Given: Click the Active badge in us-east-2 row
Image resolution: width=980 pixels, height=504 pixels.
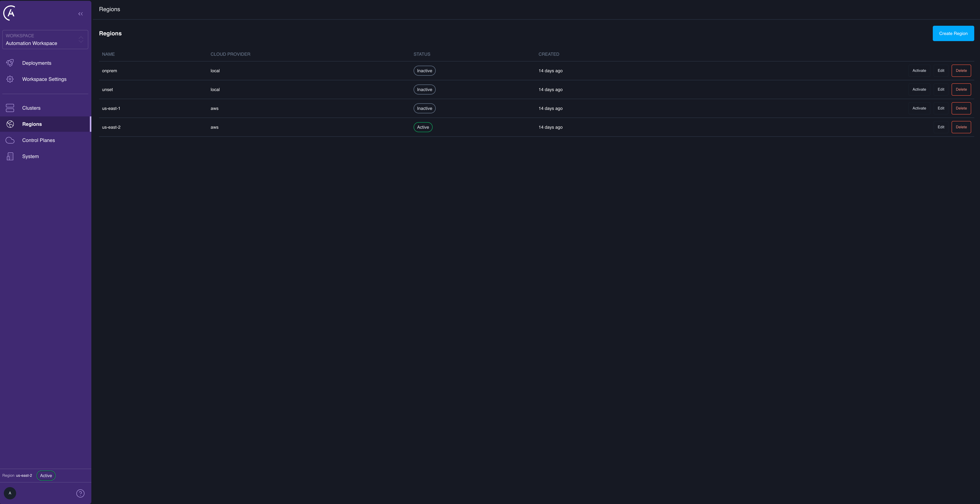Looking at the screenshot, I should click(423, 128).
